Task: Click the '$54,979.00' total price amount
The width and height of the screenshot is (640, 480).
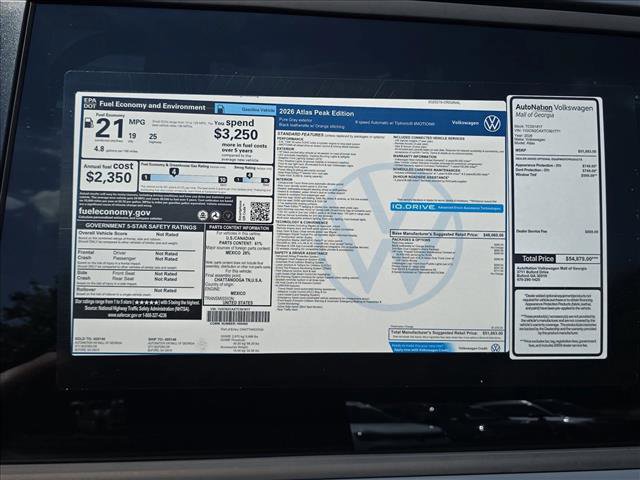Action: 582,259
